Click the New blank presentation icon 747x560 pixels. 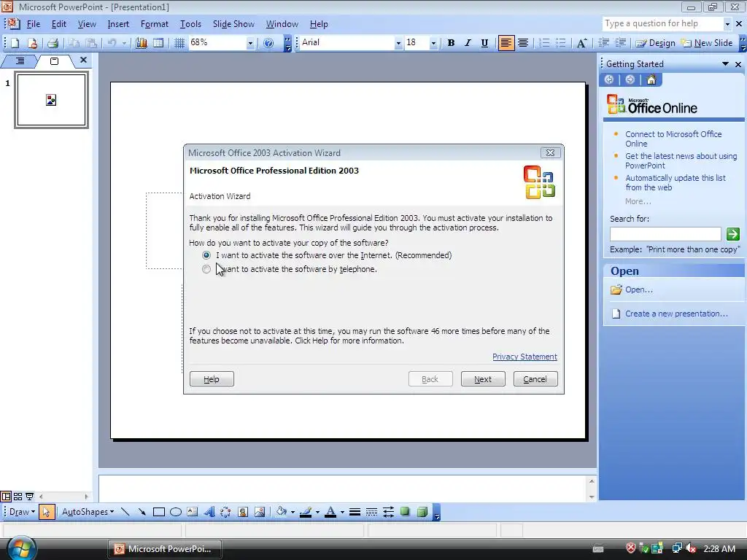coord(15,43)
